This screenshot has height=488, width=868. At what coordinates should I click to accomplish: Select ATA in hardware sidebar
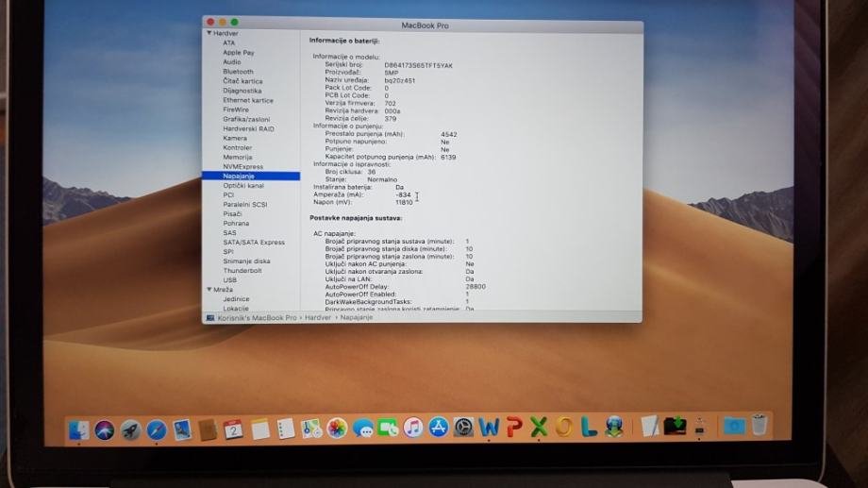(228, 42)
